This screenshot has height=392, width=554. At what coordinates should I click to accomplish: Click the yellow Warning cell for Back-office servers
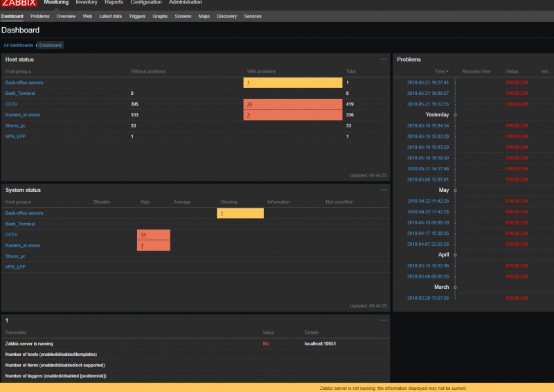click(x=240, y=213)
